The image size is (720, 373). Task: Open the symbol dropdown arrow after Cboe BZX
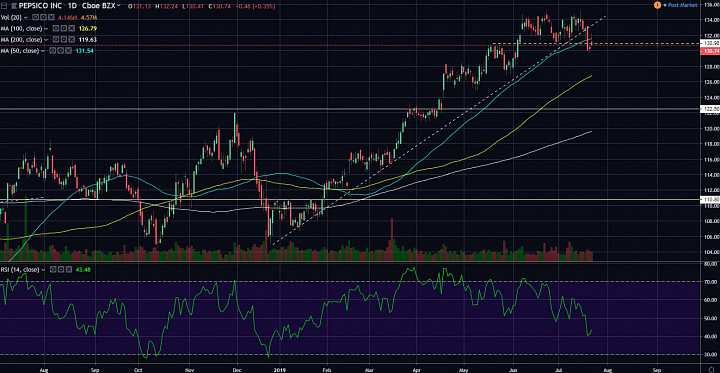119,5
